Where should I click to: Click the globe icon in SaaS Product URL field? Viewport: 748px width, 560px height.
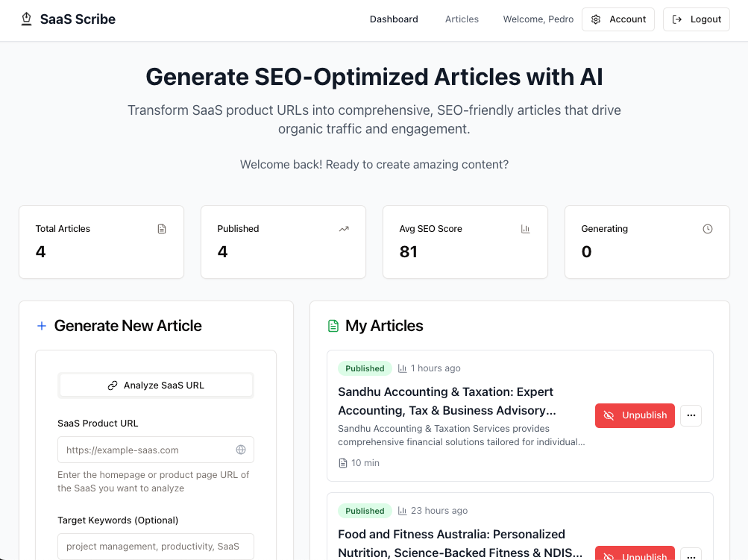click(241, 450)
